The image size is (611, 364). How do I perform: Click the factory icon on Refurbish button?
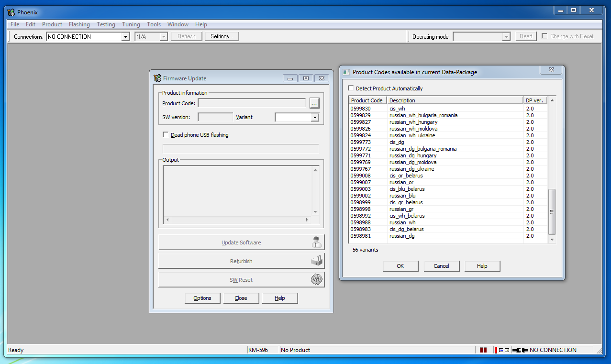316,261
